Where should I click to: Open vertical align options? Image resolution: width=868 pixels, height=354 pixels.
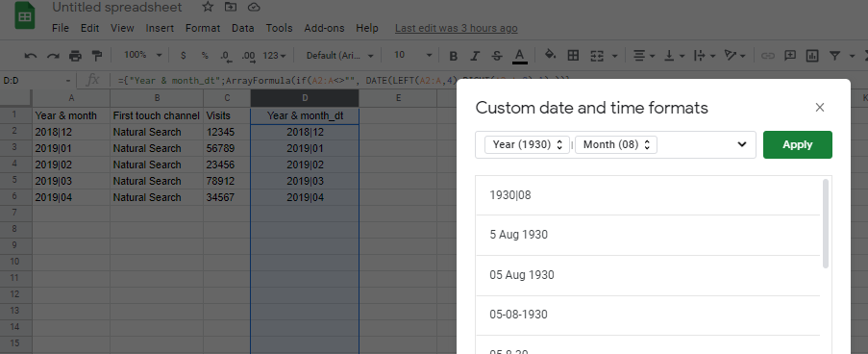coord(675,56)
